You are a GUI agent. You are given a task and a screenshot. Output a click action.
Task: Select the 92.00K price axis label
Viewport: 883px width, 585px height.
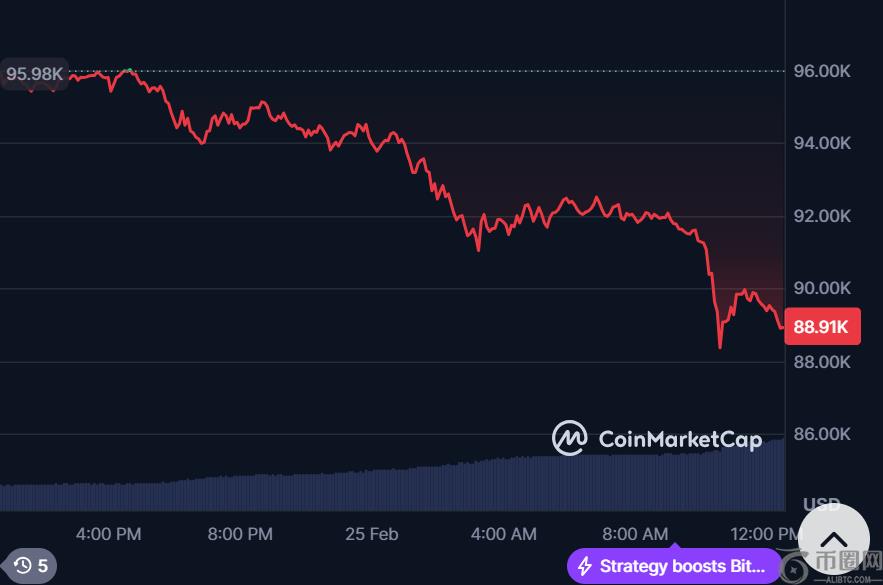pos(822,216)
